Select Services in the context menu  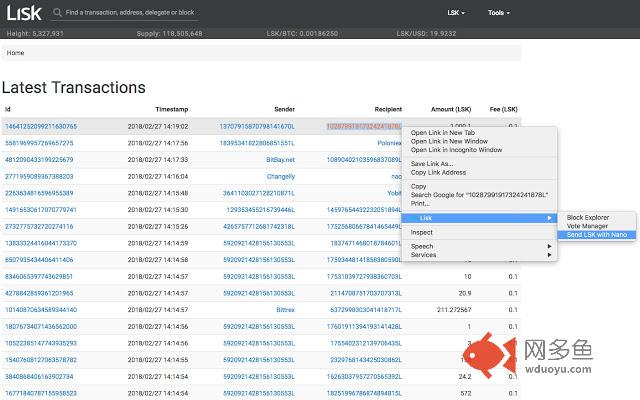[423, 255]
